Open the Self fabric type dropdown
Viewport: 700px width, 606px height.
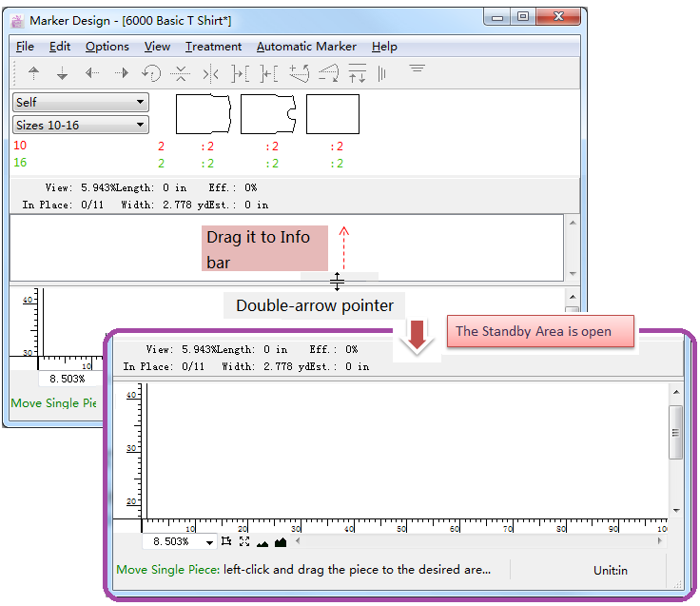80,102
